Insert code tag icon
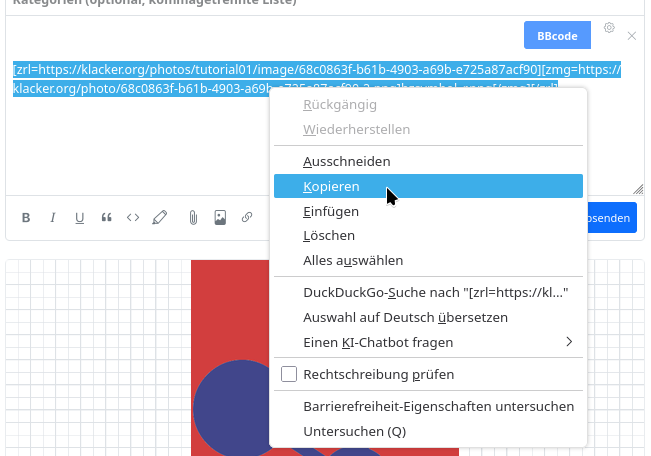This screenshot has height=456, width=651. click(133, 218)
